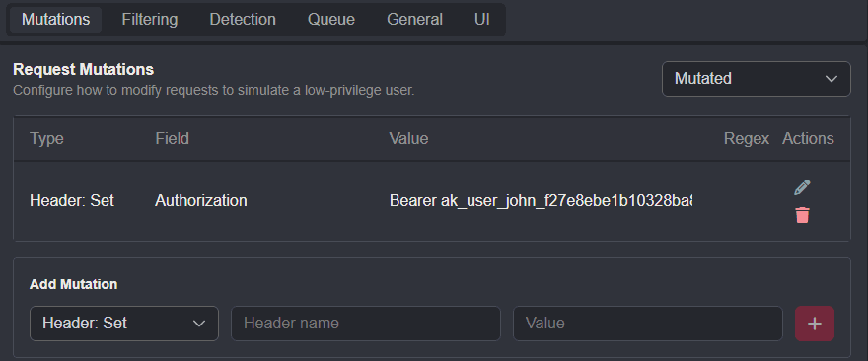Select the Add Mutation heading
The image size is (868, 361).
74,285
